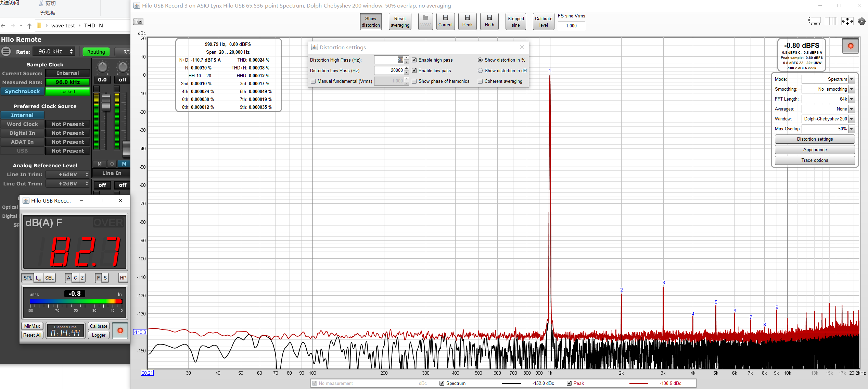Go up folder arrow in Explorer

29,26
